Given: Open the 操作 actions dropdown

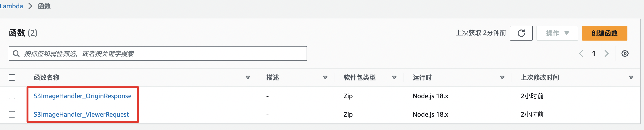Looking at the screenshot, I should pyautogui.click(x=557, y=33).
